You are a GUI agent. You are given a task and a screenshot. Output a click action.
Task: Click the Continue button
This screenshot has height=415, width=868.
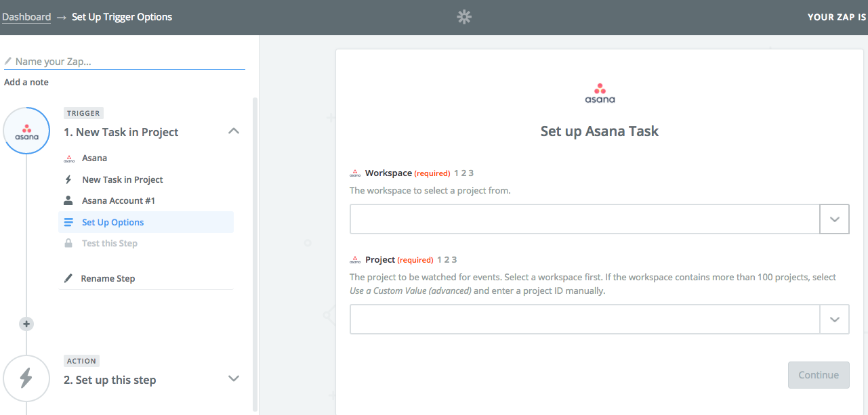point(819,375)
